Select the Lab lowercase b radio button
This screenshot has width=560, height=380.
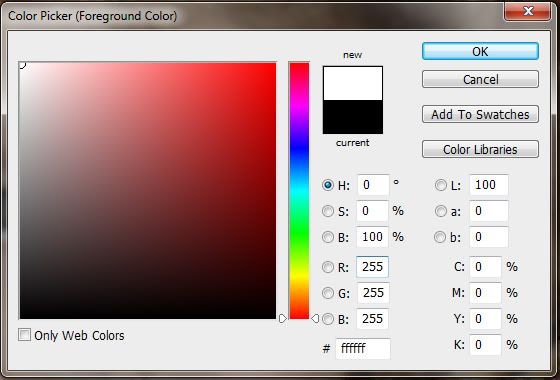click(x=440, y=237)
